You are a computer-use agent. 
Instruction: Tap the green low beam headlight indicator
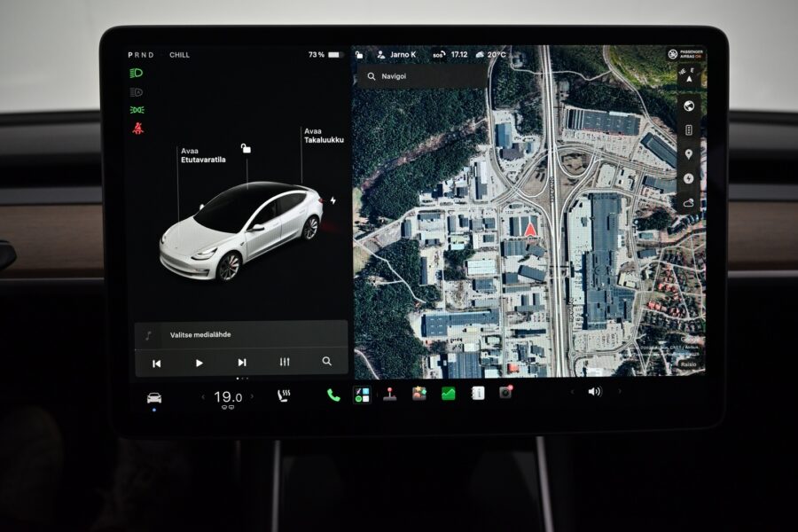coord(137,74)
